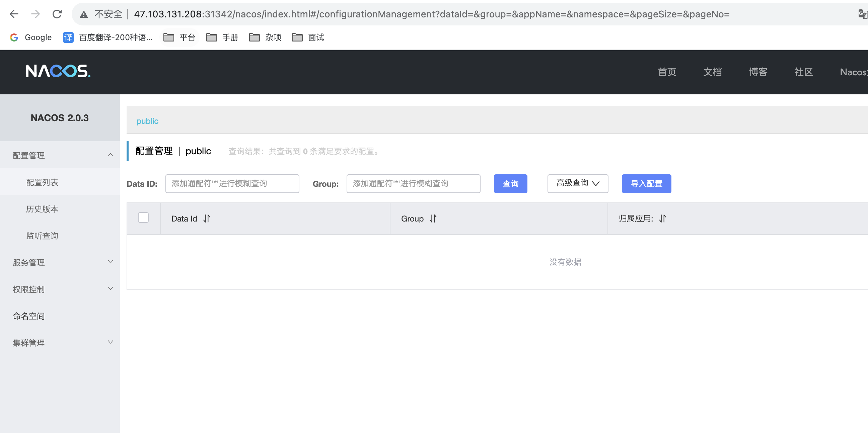This screenshot has width=868, height=433.
Task: Click the Data Id column header text
Action: 184,219
